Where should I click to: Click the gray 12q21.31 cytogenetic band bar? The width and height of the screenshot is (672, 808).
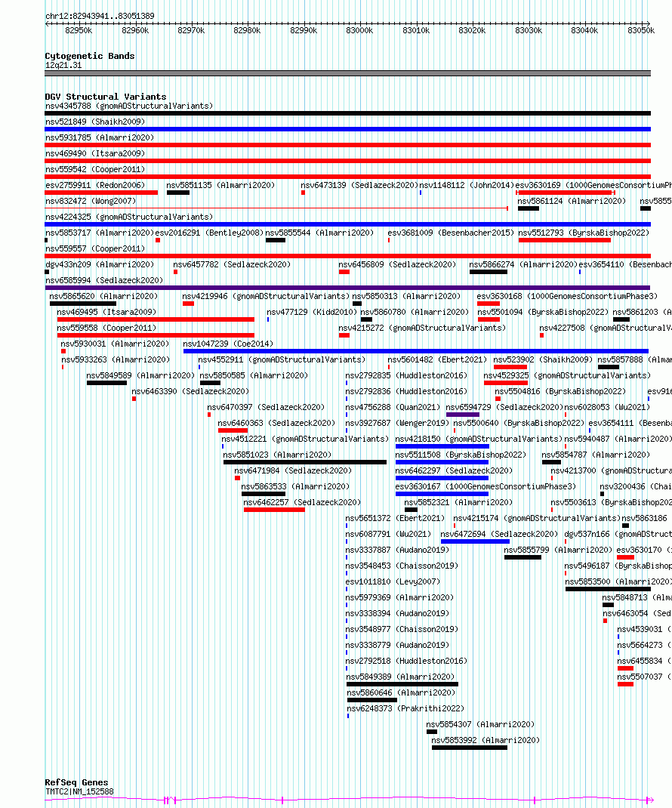coord(348,73)
